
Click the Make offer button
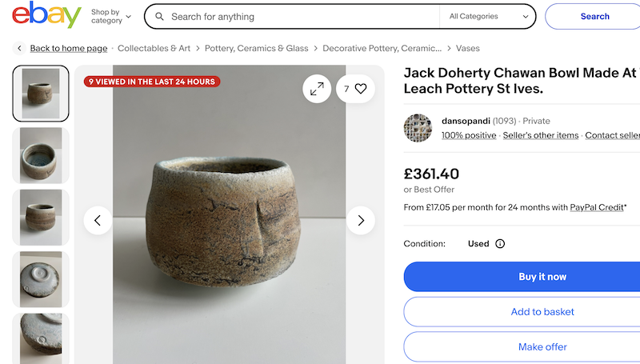(x=542, y=347)
